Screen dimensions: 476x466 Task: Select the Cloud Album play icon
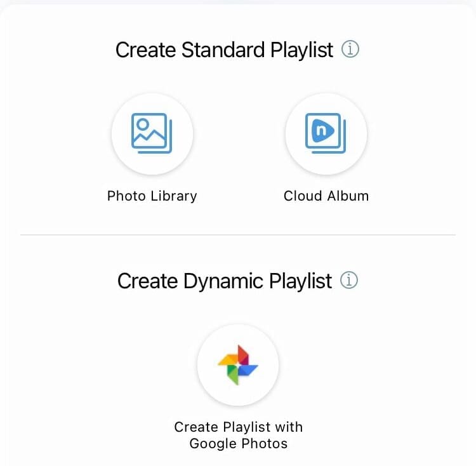coord(326,133)
